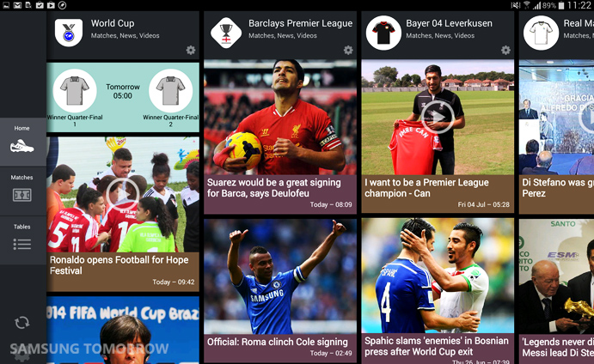This screenshot has height=364, width=594.
Task: Select the Barclays Premier League trophy icon
Action: point(226,33)
